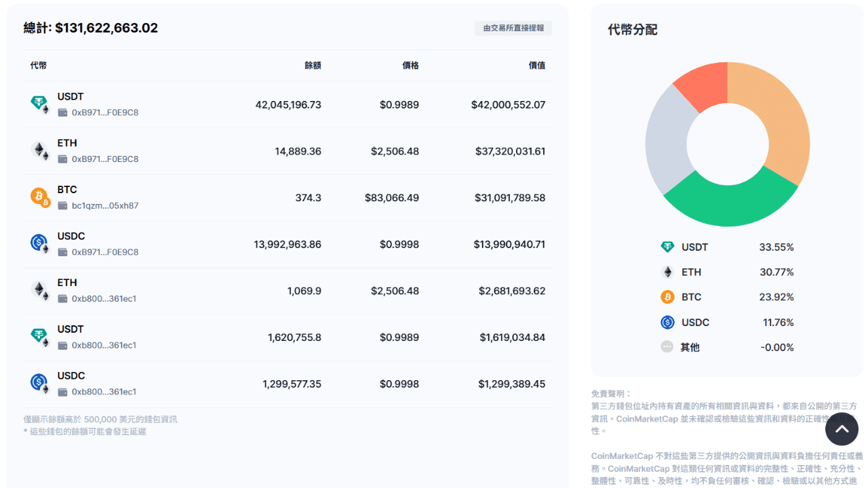Screen dimensions: 868x488
Task: Click the BTC token icon in the holdings table
Action: [x=40, y=198]
